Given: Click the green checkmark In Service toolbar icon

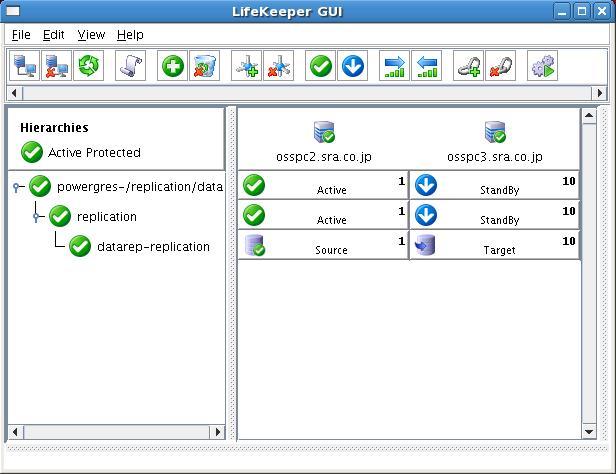Looking at the screenshot, I should click(321, 66).
